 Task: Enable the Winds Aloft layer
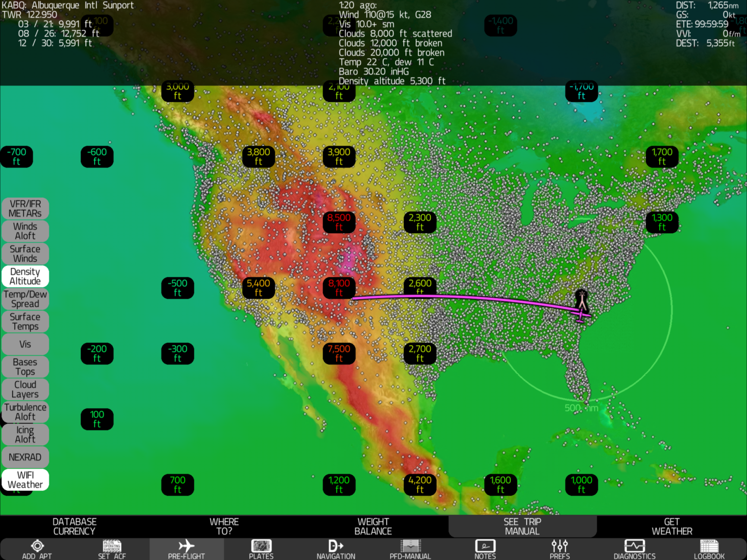[25, 231]
